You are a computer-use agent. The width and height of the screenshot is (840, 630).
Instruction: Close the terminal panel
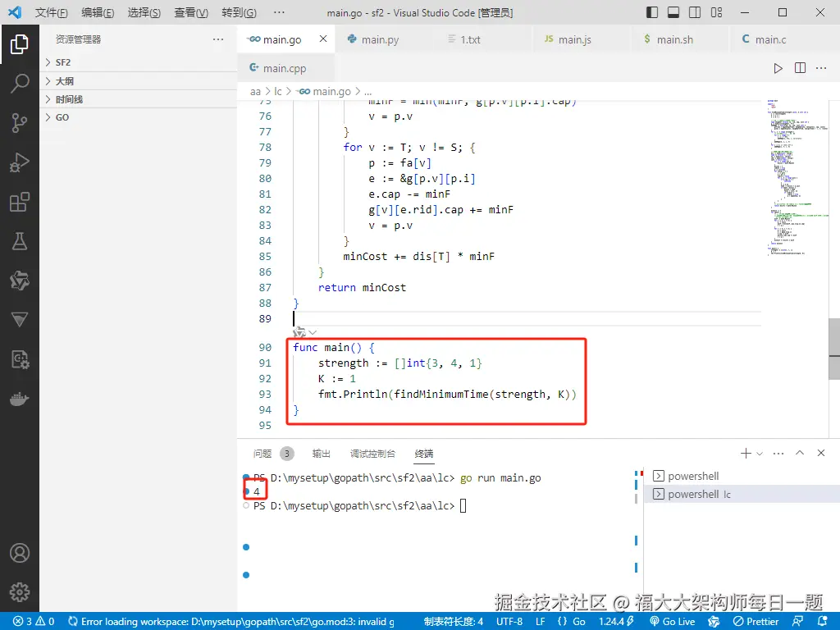pyautogui.click(x=820, y=453)
